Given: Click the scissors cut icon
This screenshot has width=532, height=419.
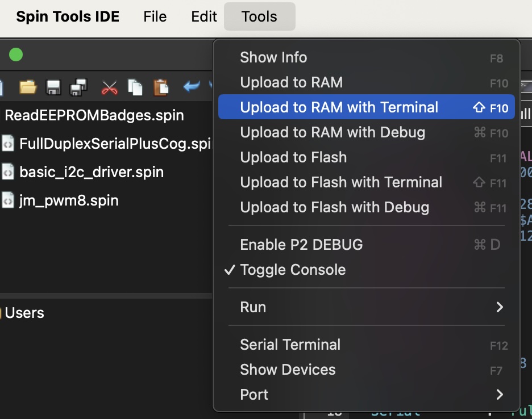Looking at the screenshot, I should pyautogui.click(x=109, y=87).
